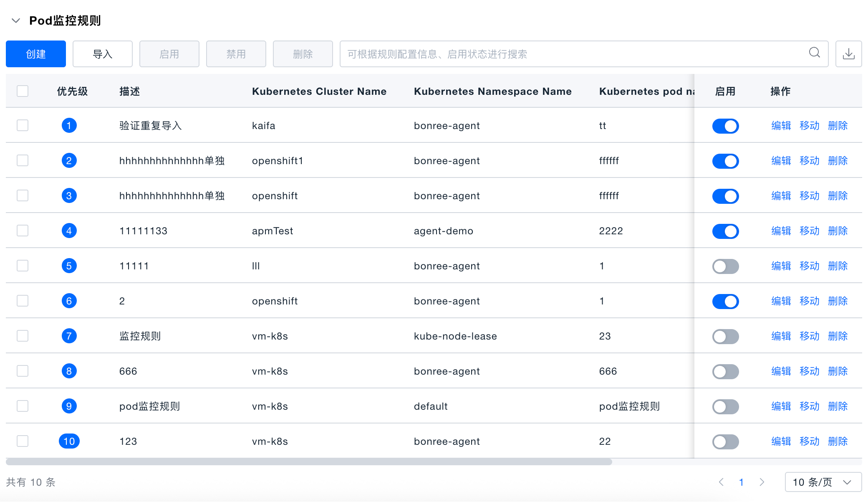Screen dimensions: 868x502
Task: Click 删除 for priority 10 row
Action: 838,441
